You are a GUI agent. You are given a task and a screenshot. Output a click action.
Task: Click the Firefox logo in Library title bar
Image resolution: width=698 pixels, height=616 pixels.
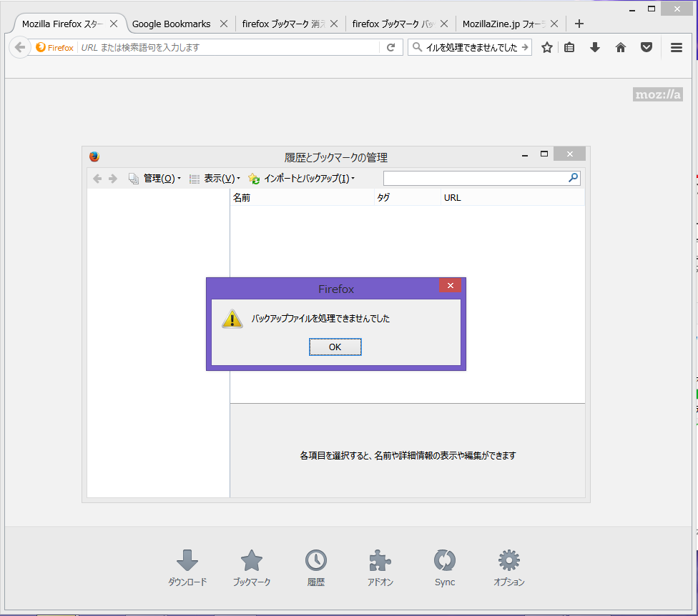(94, 157)
